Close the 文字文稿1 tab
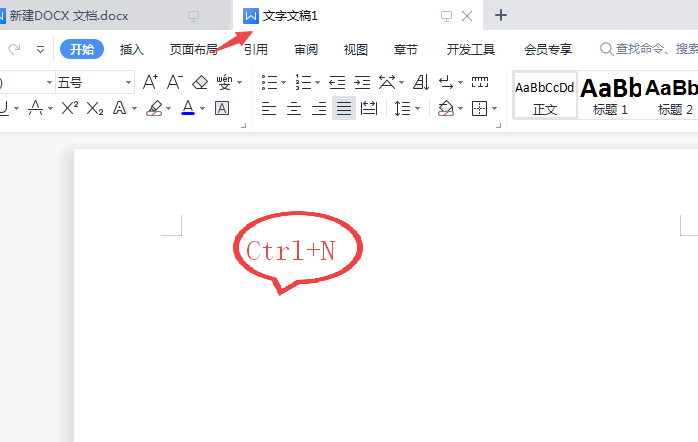This screenshot has height=442, width=698. [x=467, y=16]
